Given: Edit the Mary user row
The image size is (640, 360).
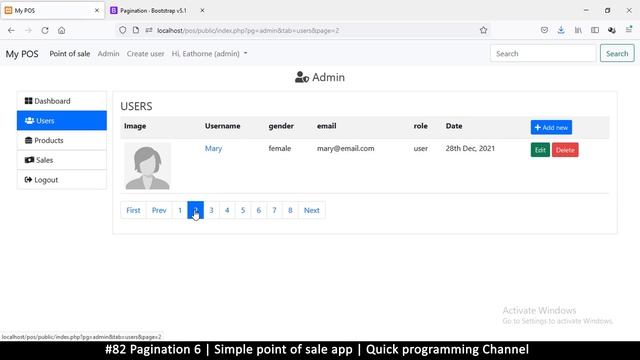Looking at the screenshot, I should pos(540,150).
